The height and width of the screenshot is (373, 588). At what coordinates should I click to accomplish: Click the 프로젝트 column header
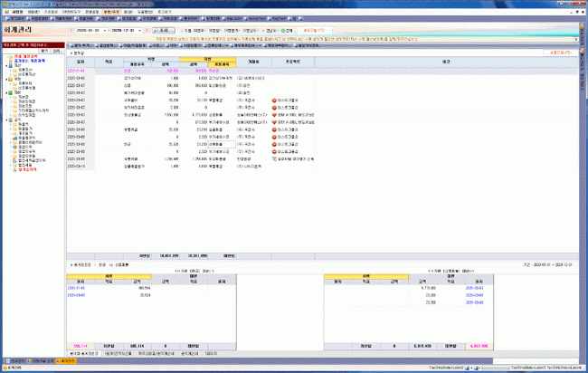(293, 62)
